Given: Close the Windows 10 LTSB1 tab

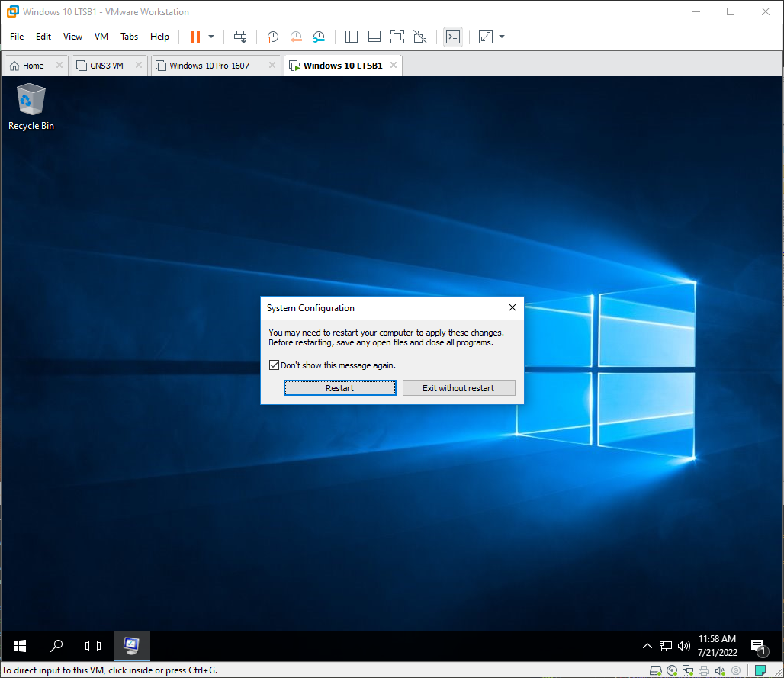Looking at the screenshot, I should (x=394, y=65).
